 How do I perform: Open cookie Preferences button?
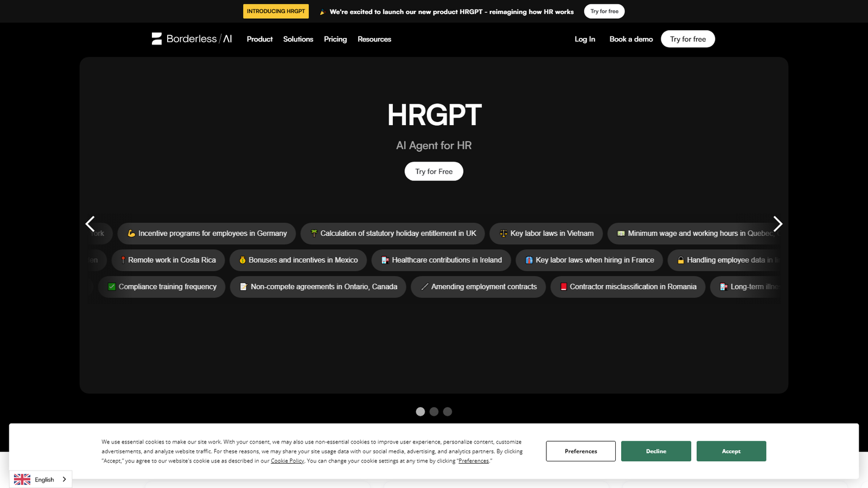point(581,451)
